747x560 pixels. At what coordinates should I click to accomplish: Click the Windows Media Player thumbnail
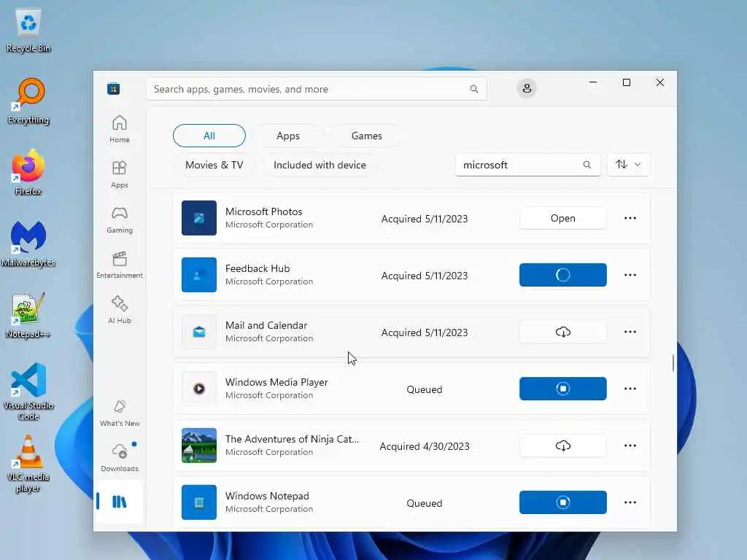point(199,389)
